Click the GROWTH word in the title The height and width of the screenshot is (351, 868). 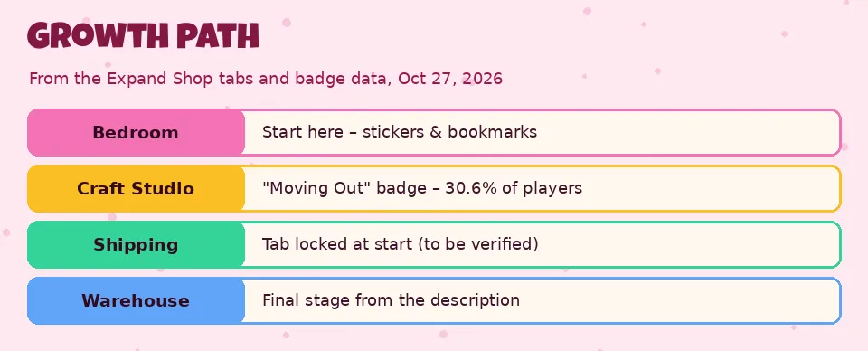click(x=98, y=36)
